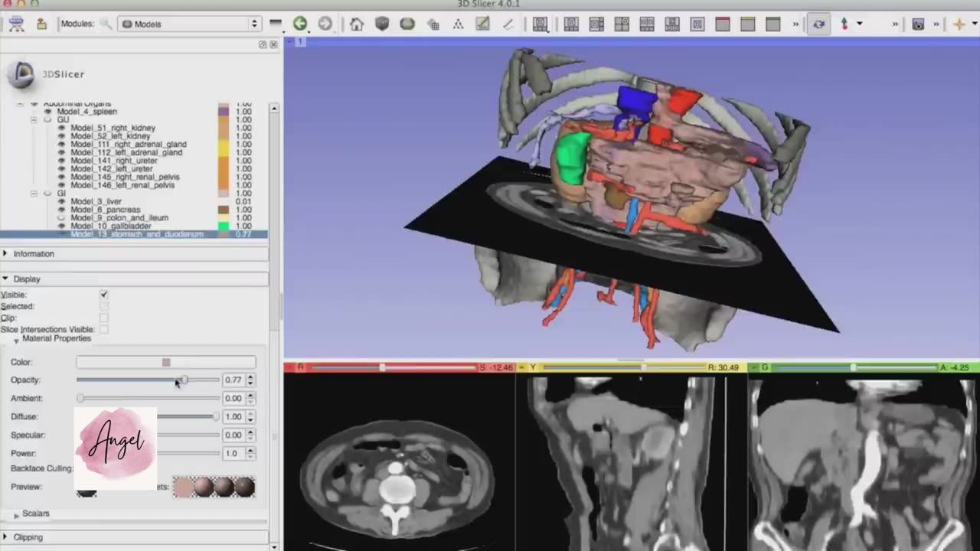Screen dimensions: 980x551
Task: Toggle the Selected checkbox
Action: pyautogui.click(x=103, y=306)
